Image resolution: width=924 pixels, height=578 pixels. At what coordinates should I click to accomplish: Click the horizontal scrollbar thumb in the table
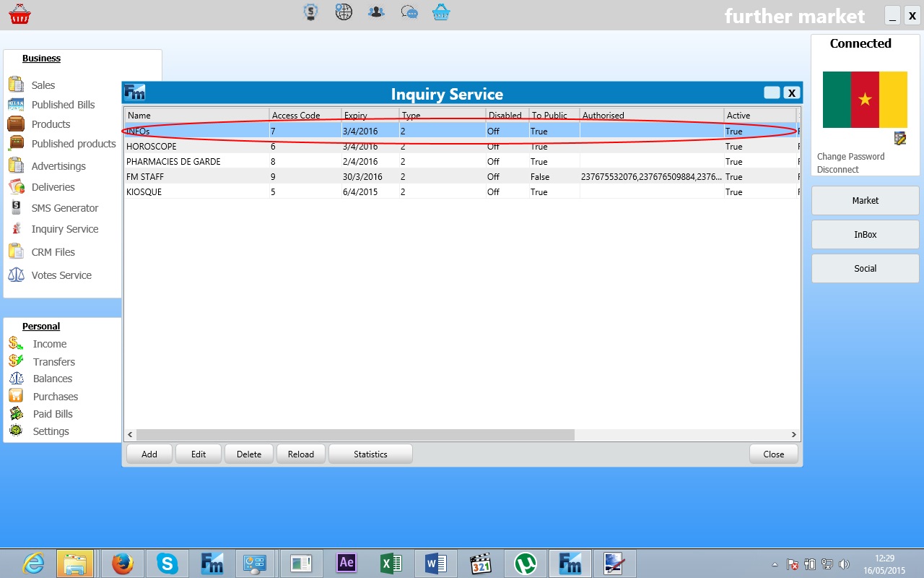(x=355, y=435)
